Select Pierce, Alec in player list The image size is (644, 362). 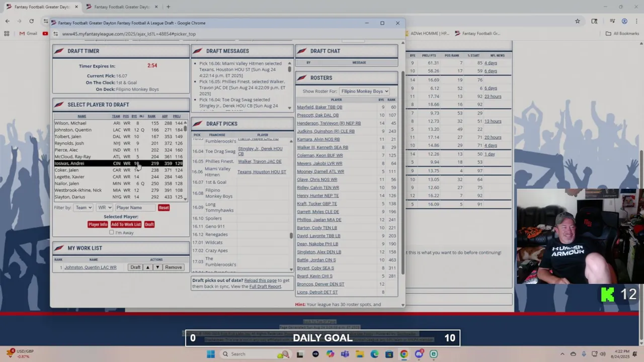pyautogui.click(x=119, y=150)
